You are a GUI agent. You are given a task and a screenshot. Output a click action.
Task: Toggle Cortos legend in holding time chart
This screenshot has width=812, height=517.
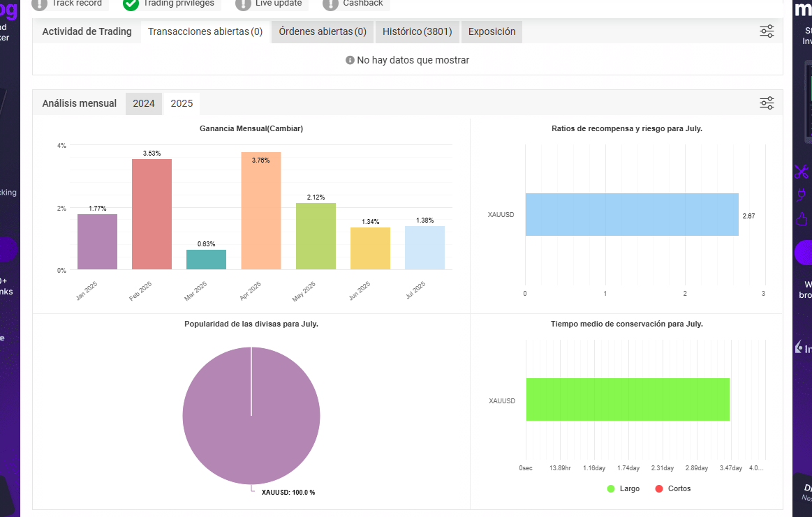point(672,488)
